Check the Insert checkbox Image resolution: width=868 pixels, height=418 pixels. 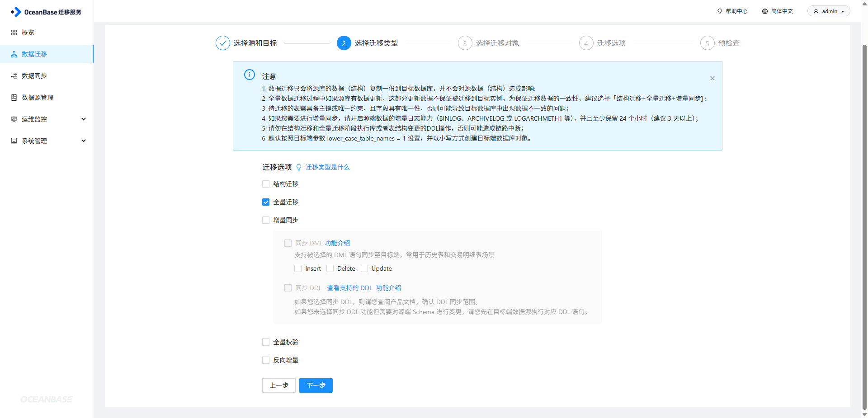[x=298, y=268]
